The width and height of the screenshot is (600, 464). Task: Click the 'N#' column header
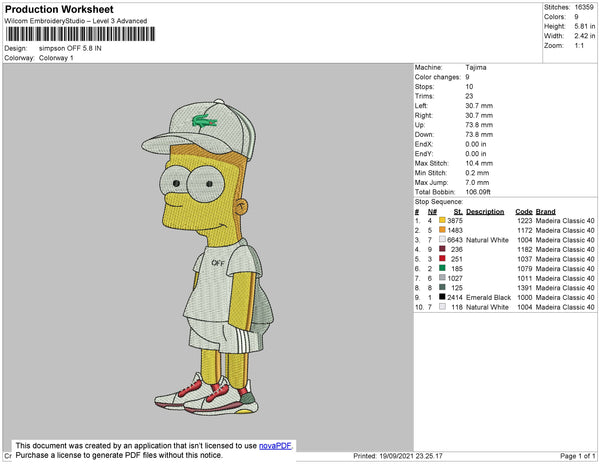tap(432, 212)
